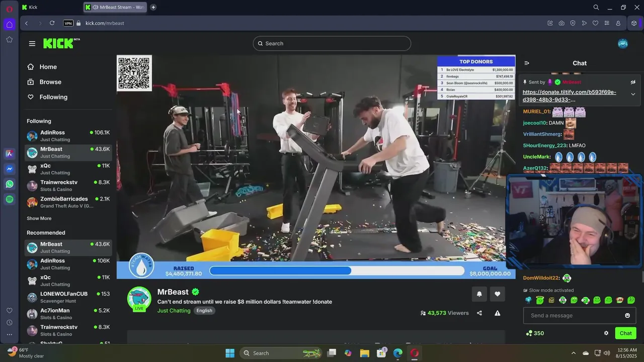Go back with browser back arrow
Image resolution: width=644 pixels, height=362 pixels.
[26, 23]
